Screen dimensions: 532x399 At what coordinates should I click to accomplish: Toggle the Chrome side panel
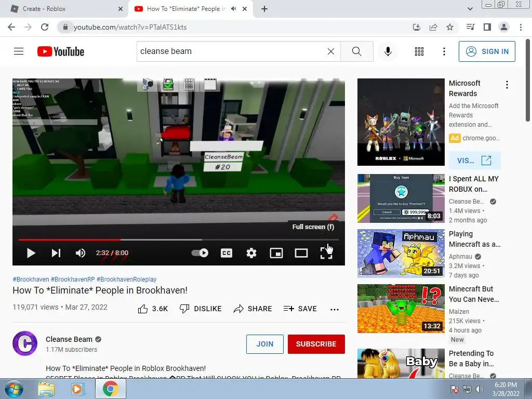click(x=487, y=27)
